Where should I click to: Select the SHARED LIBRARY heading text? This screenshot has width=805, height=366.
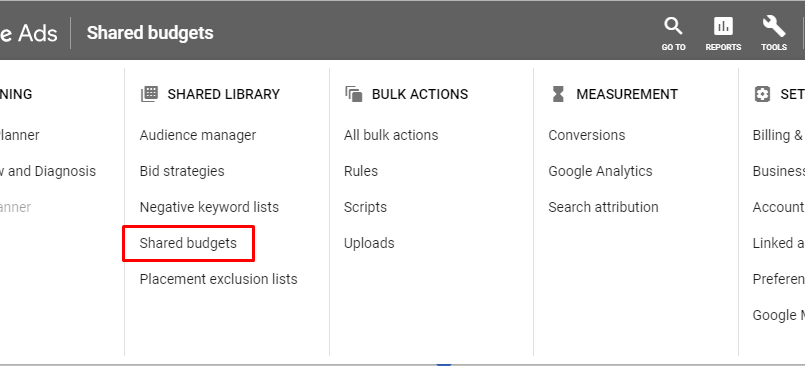pyautogui.click(x=224, y=94)
